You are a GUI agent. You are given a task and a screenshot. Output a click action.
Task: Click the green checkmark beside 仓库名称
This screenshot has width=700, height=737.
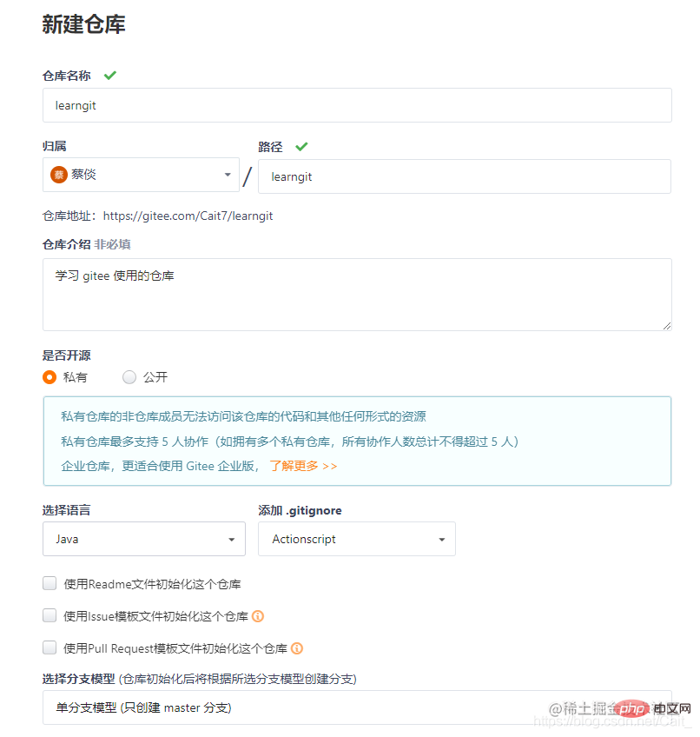tap(110, 76)
